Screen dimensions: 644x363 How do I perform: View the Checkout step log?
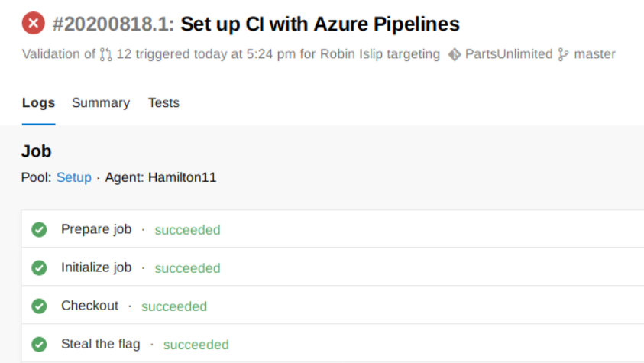[90, 306]
